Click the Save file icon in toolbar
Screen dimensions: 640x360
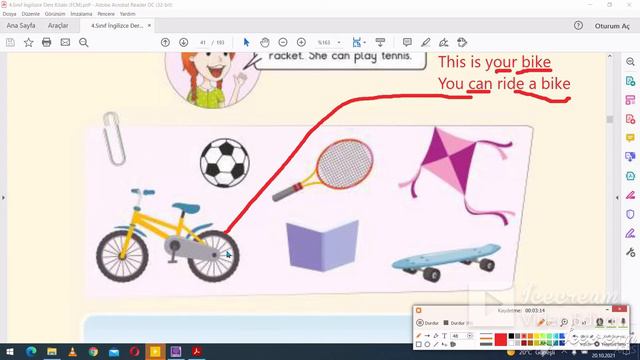pyautogui.click(x=10, y=42)
